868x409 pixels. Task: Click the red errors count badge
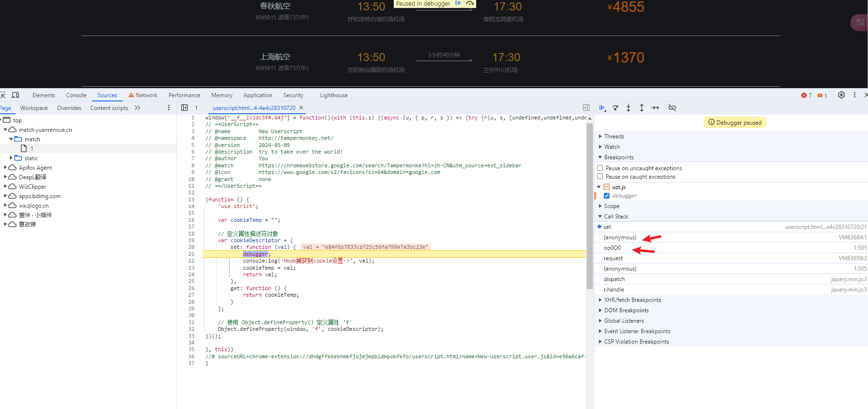806,95
